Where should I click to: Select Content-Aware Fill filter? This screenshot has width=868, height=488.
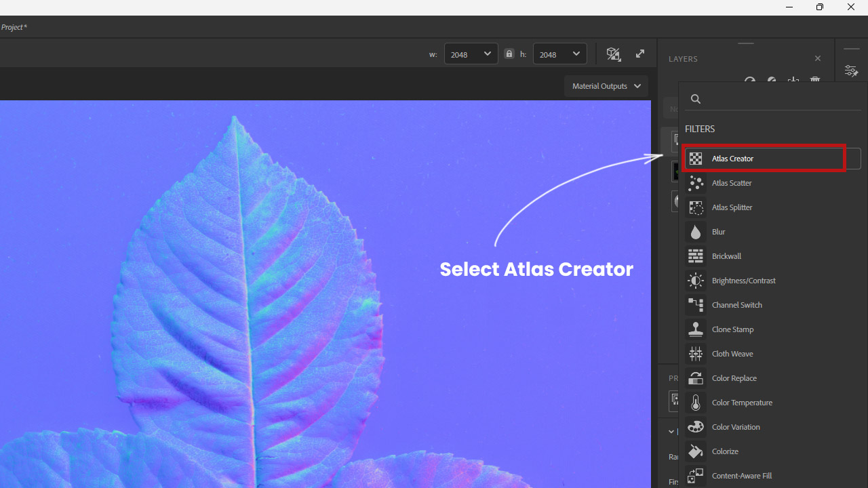(x=742, y=476)
